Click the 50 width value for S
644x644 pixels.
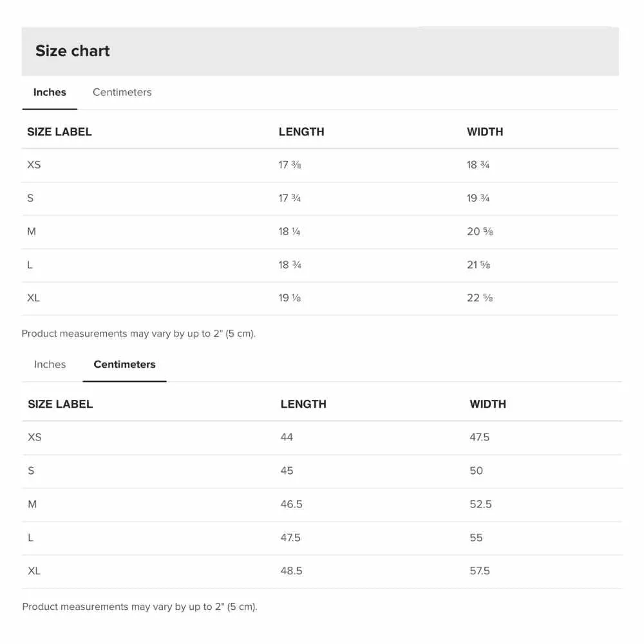[477, 471]
